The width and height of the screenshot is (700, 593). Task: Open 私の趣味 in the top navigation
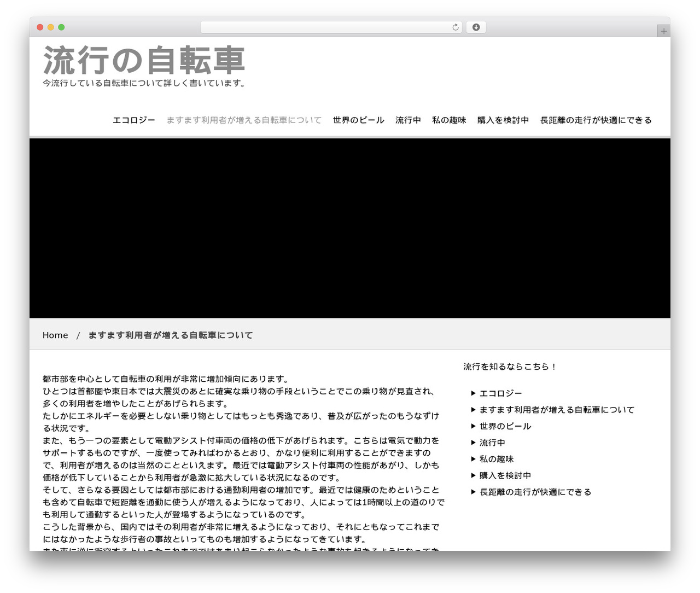coord(449,120)
